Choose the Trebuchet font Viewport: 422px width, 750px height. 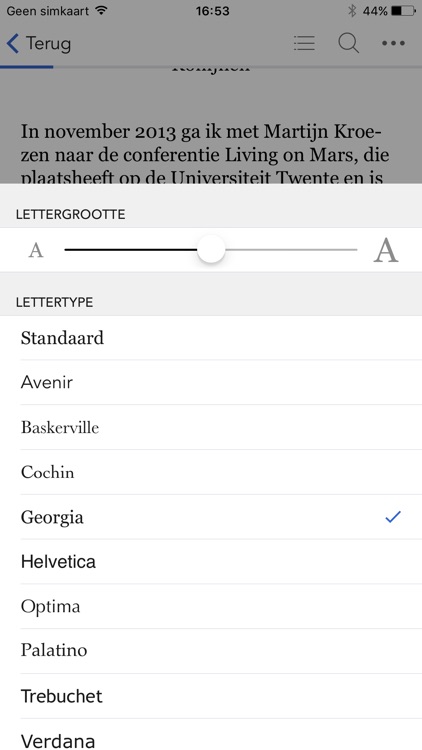(x=211, y=696)
